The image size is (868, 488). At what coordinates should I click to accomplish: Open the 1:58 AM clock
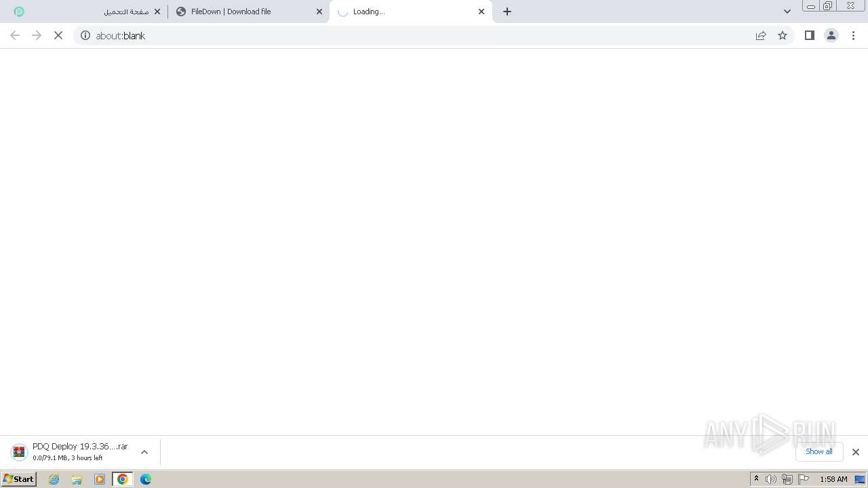pos(833,479)
